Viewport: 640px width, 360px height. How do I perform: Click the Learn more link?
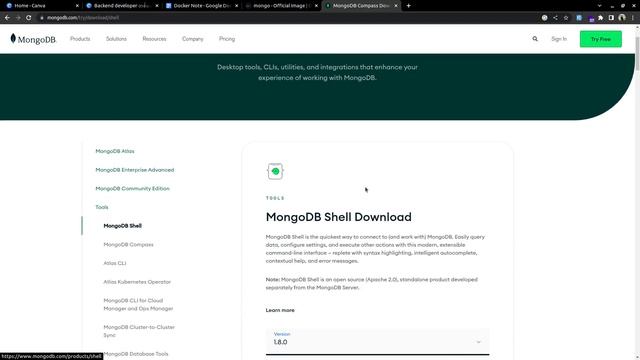click(280, 310)
